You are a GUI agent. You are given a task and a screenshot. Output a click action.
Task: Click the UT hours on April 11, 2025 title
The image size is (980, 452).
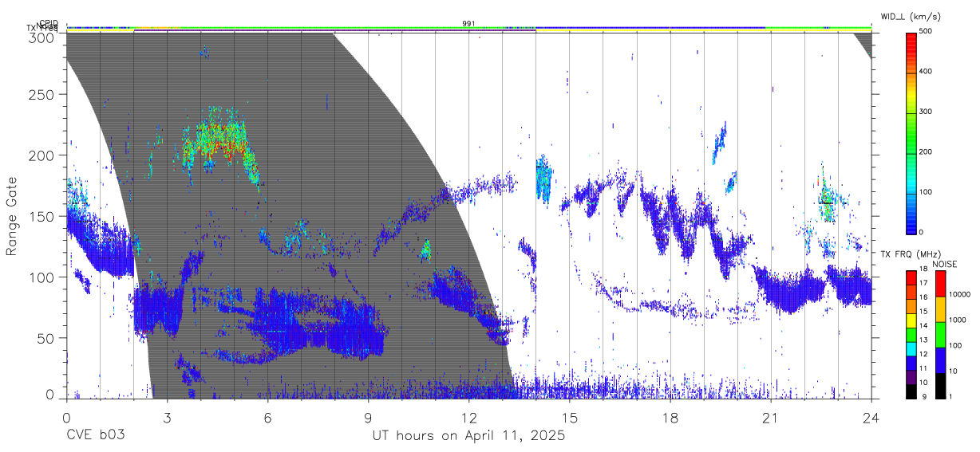(468, 436)
